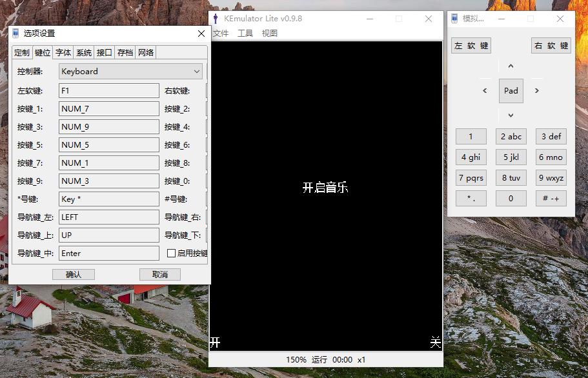Open the 工具 menu in KEmulator
The image size is (588, 378).
pyautogui.click(x=245, y=34)
